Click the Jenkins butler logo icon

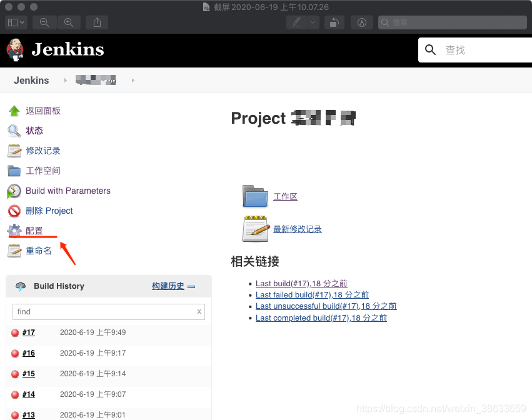(x=15, y=50)
